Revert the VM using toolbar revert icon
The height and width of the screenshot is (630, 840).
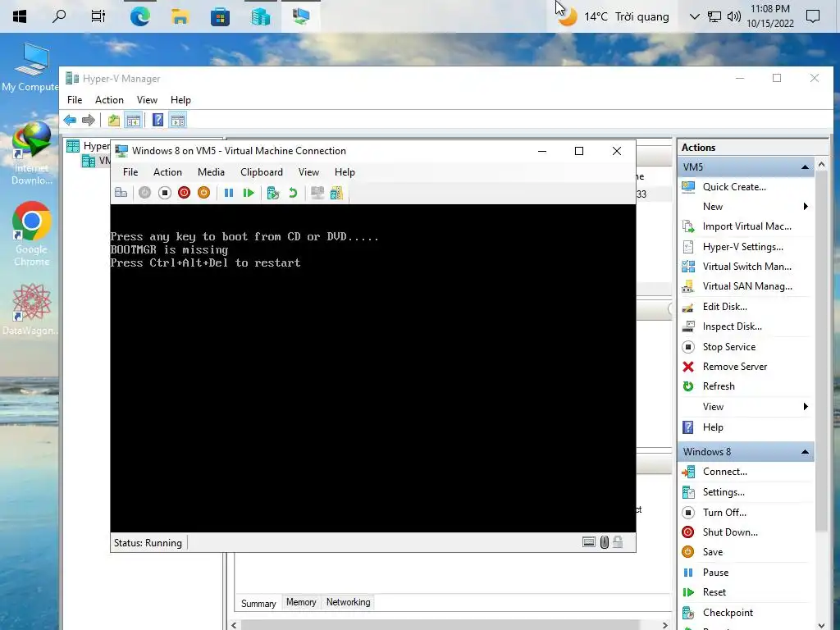point(293,193)
